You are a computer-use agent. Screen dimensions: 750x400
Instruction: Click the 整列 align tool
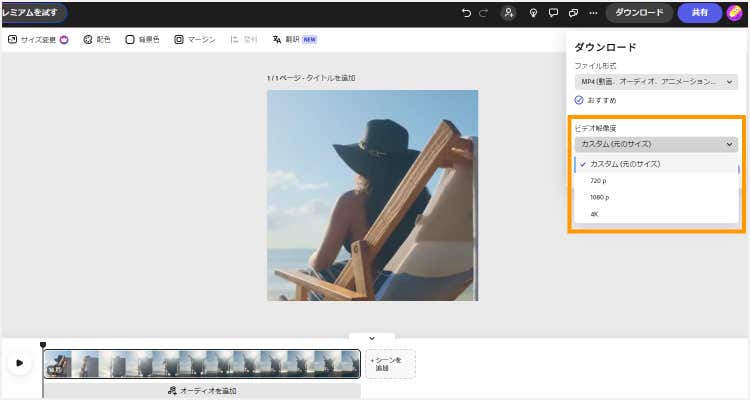pos(243,40)
